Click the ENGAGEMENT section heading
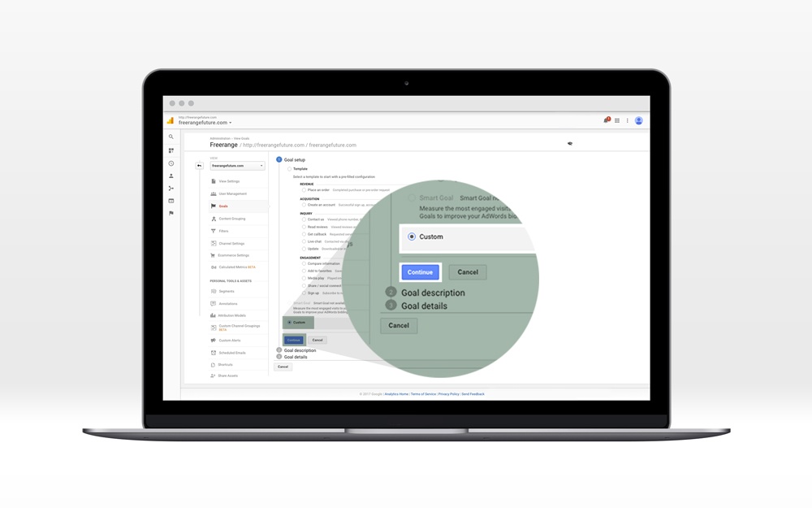 pos(310,258)
